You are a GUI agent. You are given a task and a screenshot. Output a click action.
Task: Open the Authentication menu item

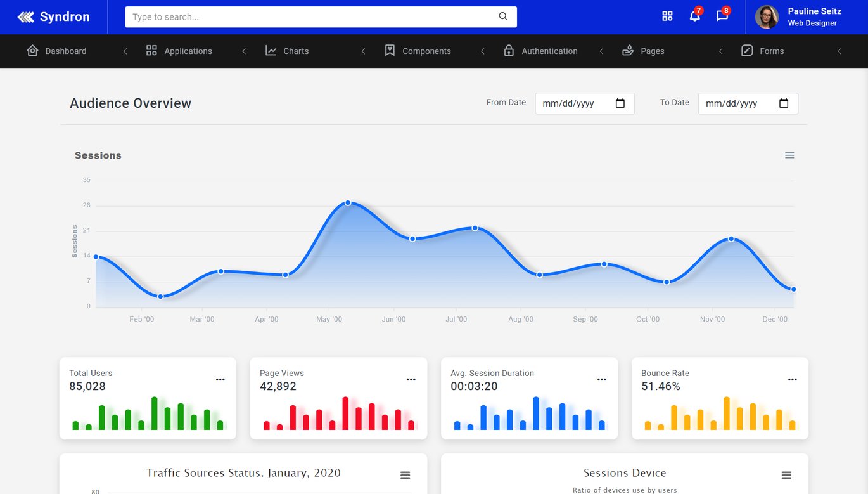tap(549, 51)
